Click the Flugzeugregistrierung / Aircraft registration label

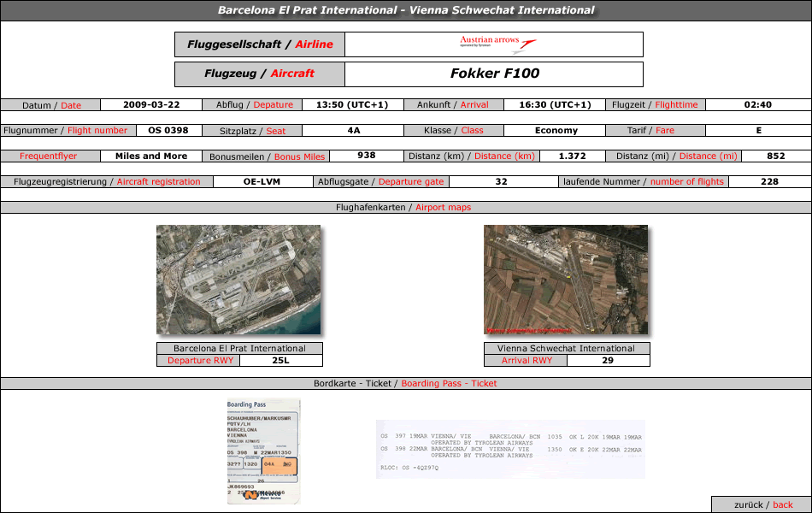click(x=107, y=182)
